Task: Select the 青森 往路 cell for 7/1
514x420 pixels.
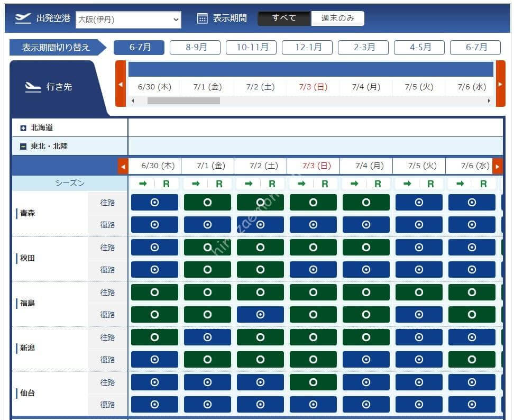Action: tap(207, 202)
